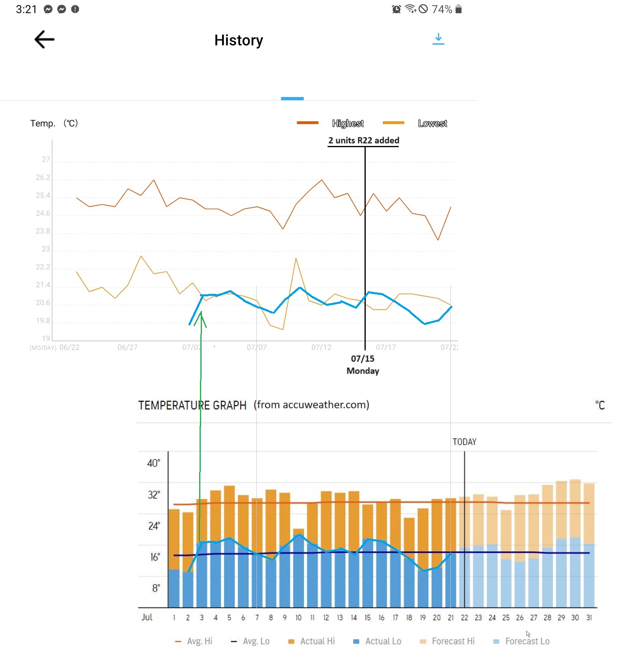Click the 07/15 Monday annotation label
This screenshot has height=661, width=644.
point(363,365)
